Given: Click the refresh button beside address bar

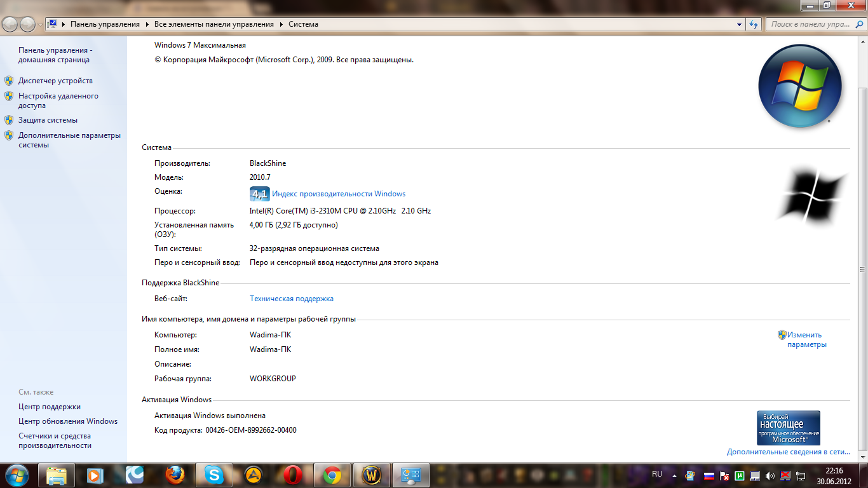Looking at the screenshot, I should coord(754,24).
